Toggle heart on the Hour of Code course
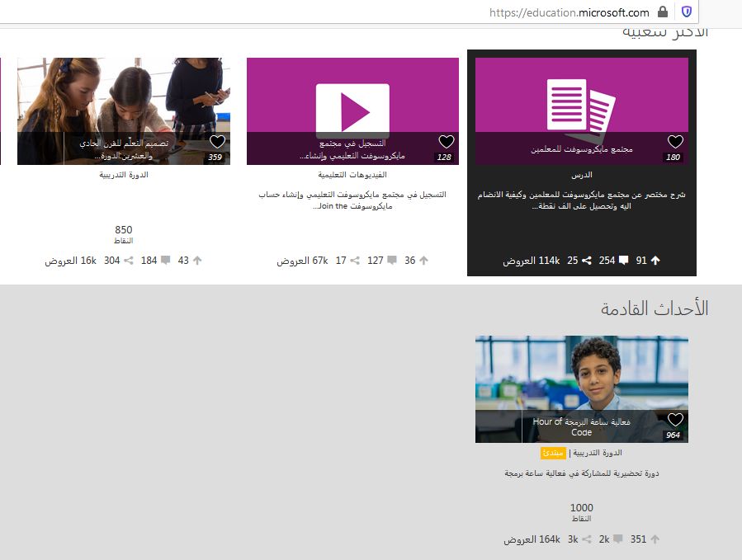 [675, 420]
